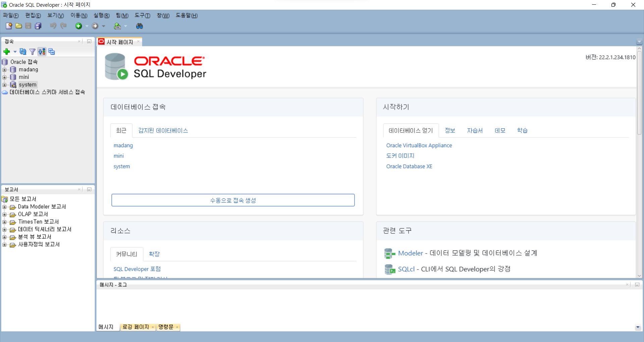Close the 시작 페이지 tab with its x

point(138,42)
